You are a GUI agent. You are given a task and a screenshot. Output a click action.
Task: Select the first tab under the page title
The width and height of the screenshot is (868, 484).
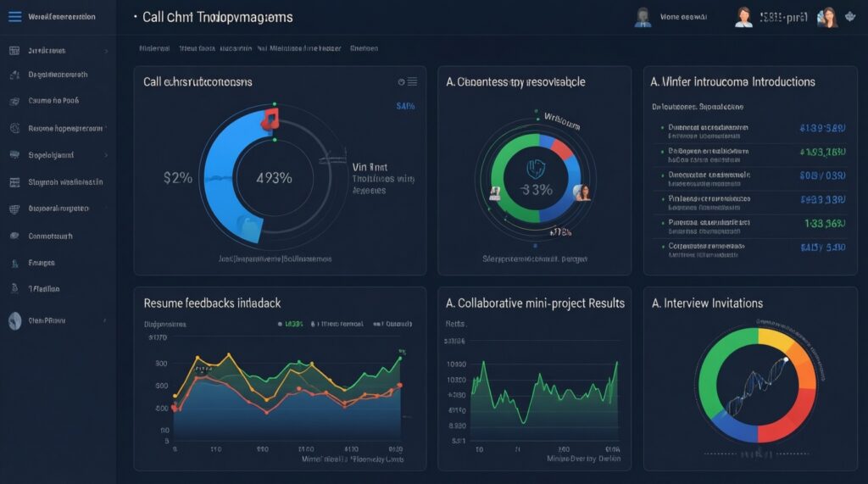154,49
